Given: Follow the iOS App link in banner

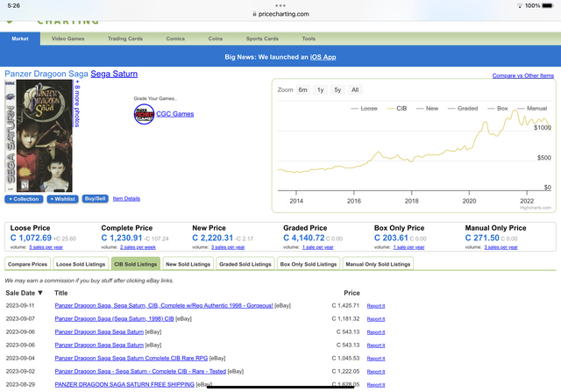Looking at the screenshot, I should pyautogui.click(x=323, y=57).
